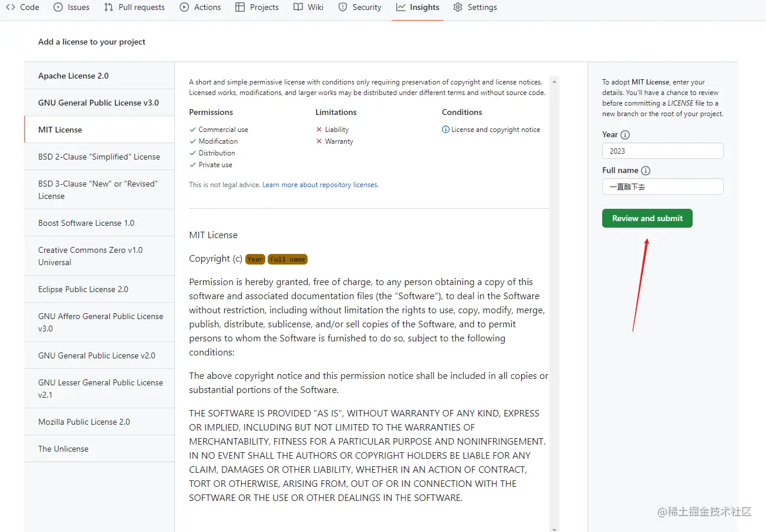Open the Projects tab

point(257,7)
